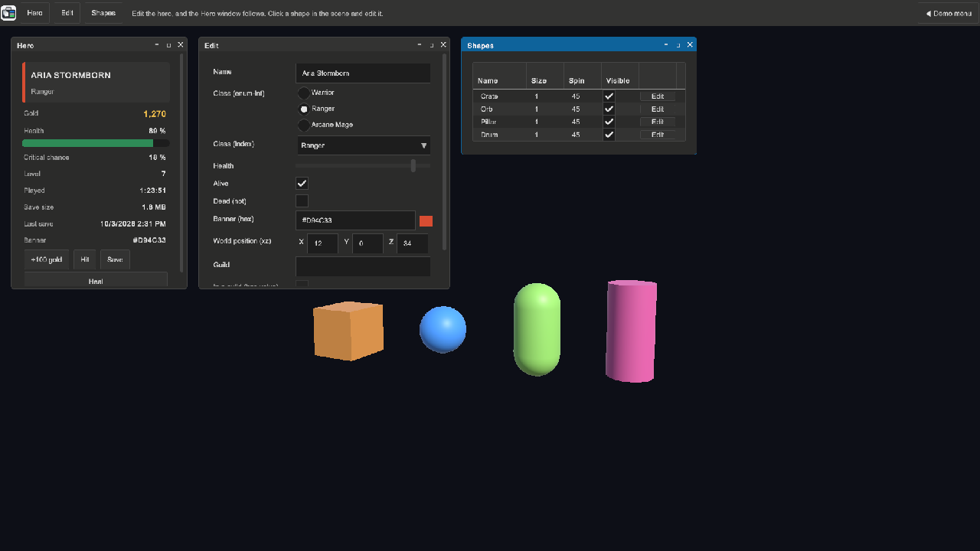Maximize the Shapes window
980x551 pixels.
678,45
